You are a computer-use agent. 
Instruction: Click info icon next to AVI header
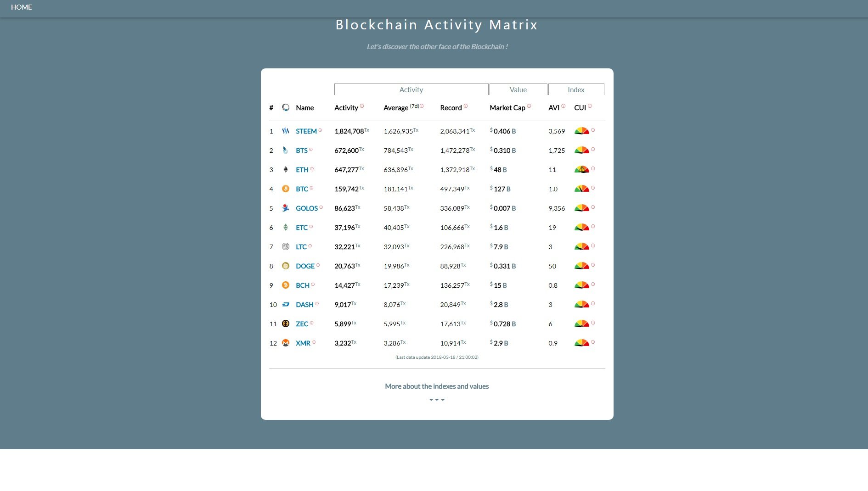pyautogui.click(x=564, y=106)
